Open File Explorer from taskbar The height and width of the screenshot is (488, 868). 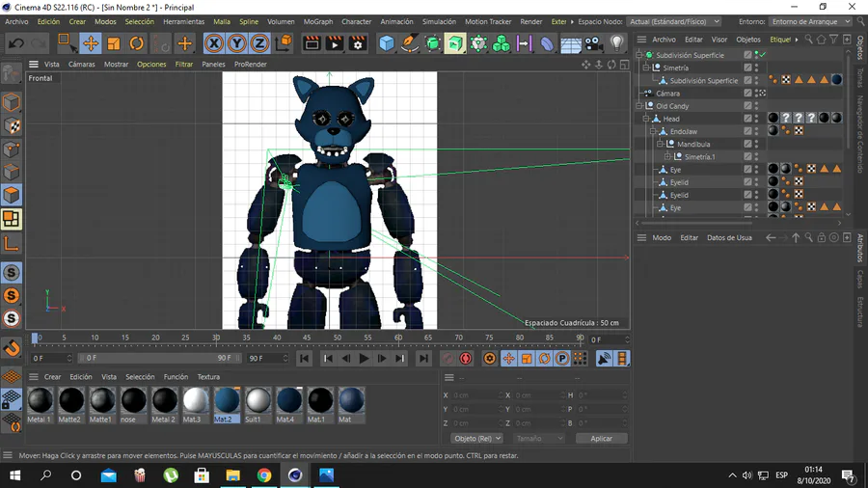click(232, 475)
